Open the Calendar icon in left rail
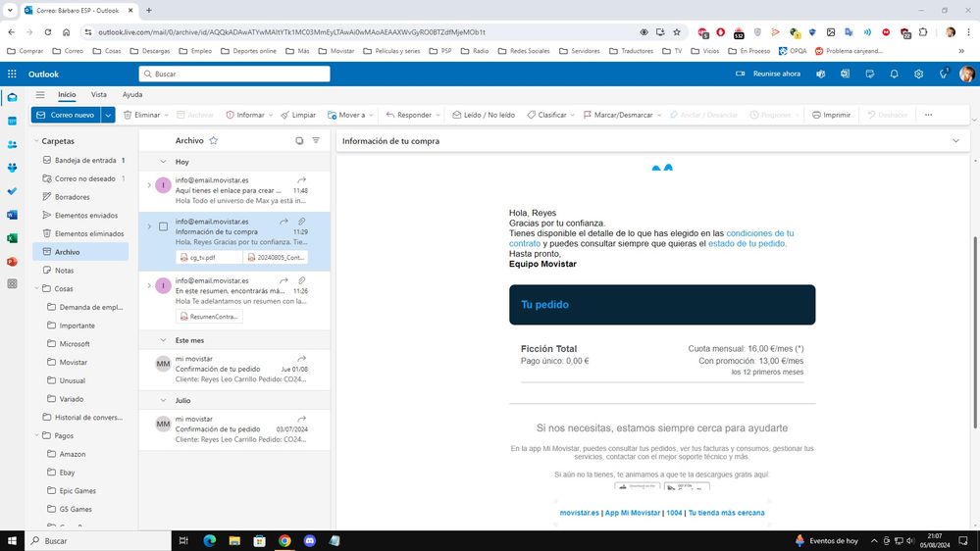Viewport: 980px width, 551px height. click(x=12, y=121)
